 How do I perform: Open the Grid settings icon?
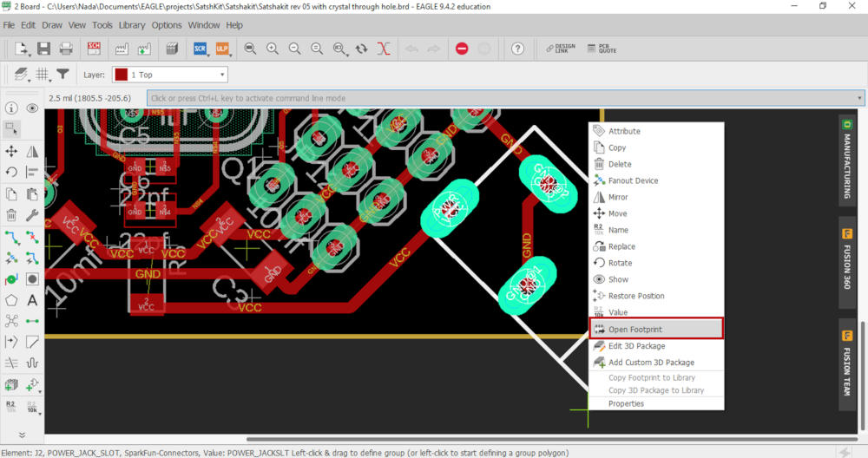43,74
